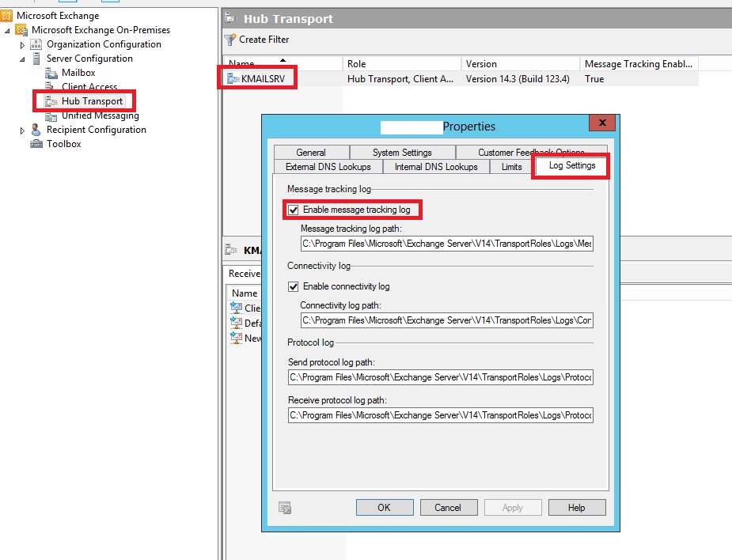The height and width of the screenshot is (560, 732).
Task: Click OK in Properties dialog
Action: [x=385, y=508]
